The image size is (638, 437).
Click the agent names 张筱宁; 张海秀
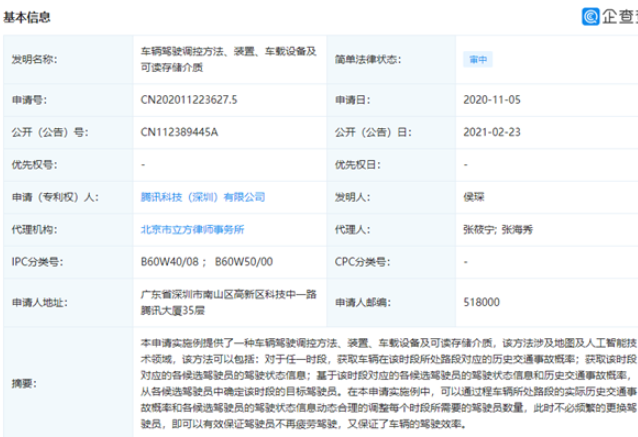(x=498, y=229)
